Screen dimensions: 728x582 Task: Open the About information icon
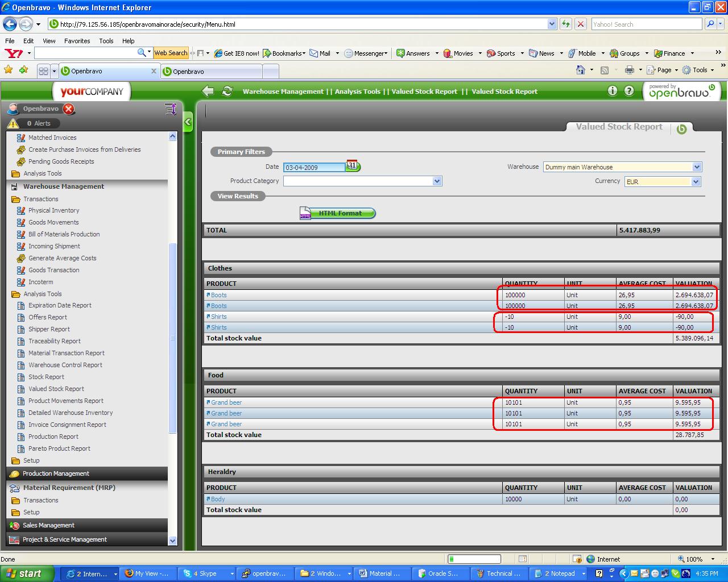tap(612, 91)
